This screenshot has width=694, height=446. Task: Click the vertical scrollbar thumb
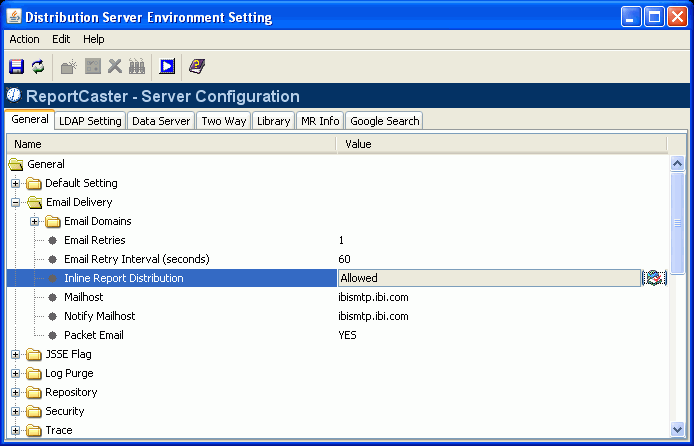click(677, 223)
